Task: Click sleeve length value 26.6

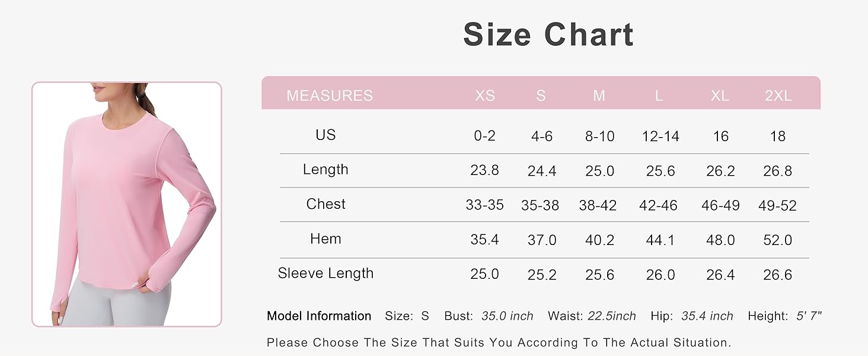Action: pos(778,275)
